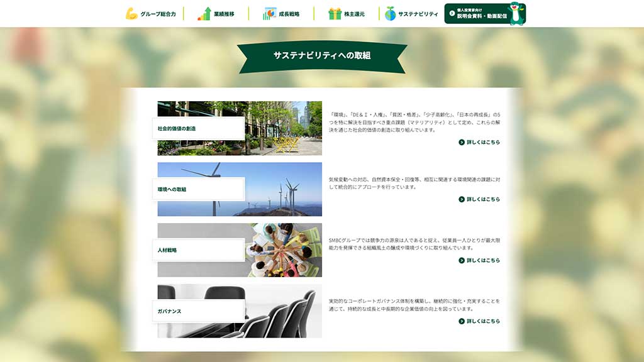Click the ガバナンス label card
This screenshot has width=644, height=362.
[199, 311]
